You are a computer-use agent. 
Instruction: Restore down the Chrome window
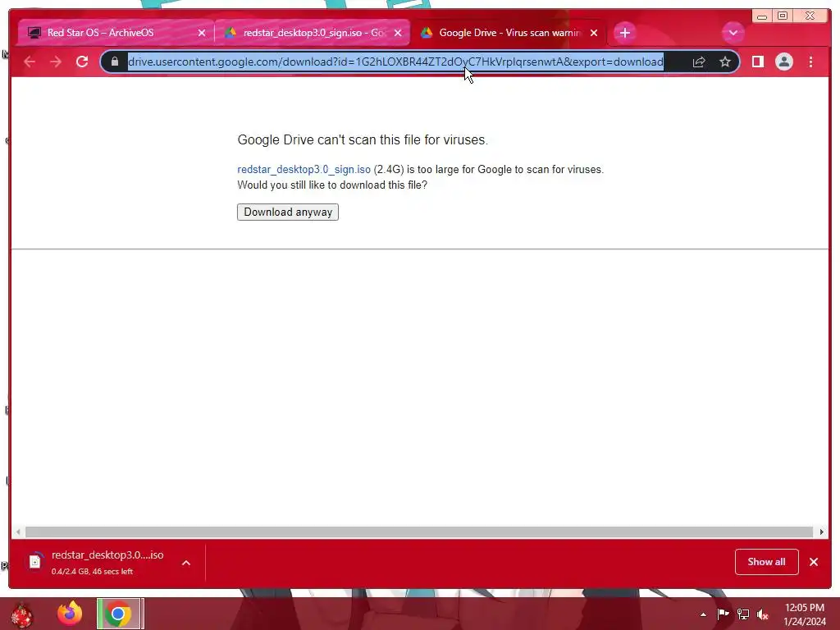click(783, 16)
